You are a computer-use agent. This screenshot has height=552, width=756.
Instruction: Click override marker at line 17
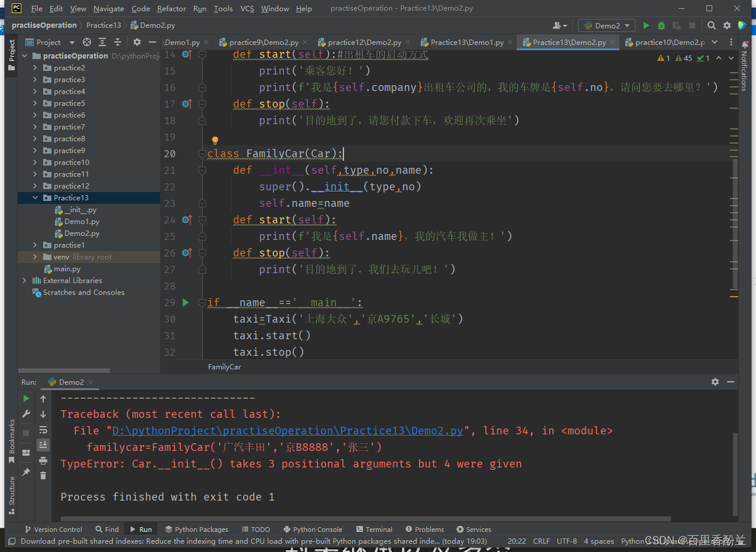(x=187, y=104)
